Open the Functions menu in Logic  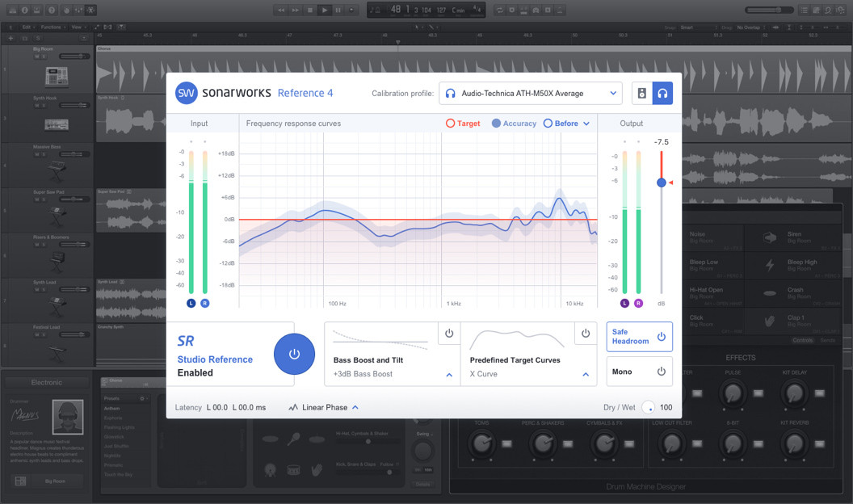(x=53, y=27)
